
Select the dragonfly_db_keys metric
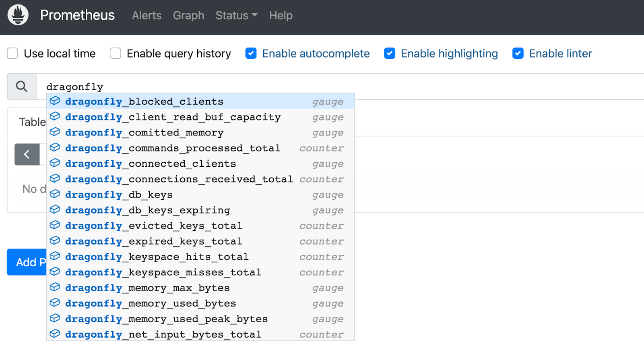pos(200,194)
